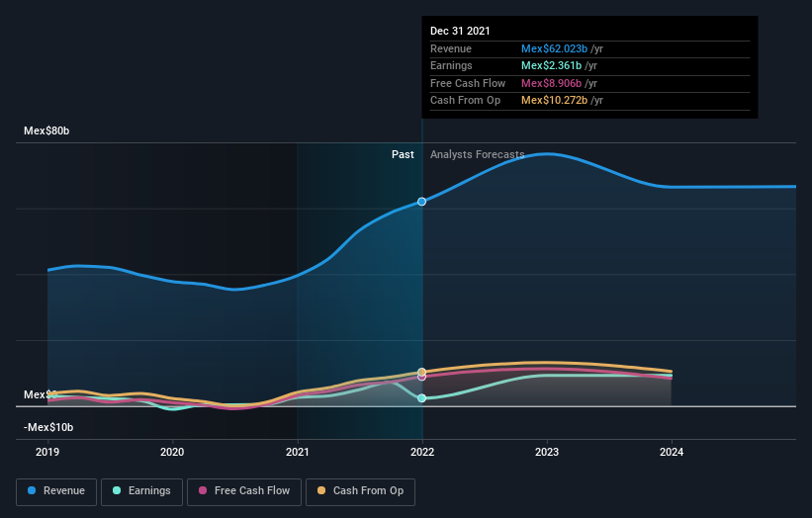Image resolution: width=812 pixels, height=518 pixels.
Task: Click the Cash From Op data point at 2022
Action: 422,372
